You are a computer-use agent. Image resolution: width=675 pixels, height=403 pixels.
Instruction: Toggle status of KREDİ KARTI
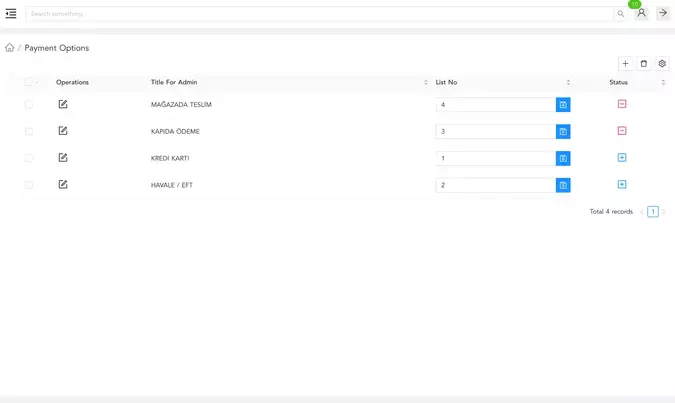point(622,158)
